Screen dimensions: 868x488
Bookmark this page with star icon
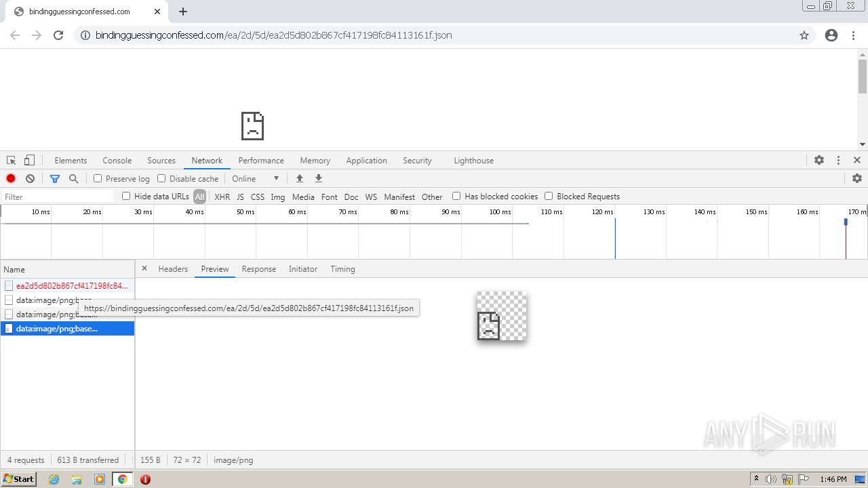tap(804, 35)
